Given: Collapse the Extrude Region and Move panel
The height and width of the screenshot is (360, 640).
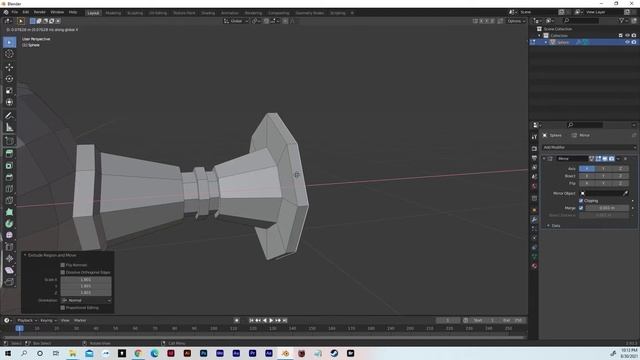Looking at the screenshot, I should point(25,255).
